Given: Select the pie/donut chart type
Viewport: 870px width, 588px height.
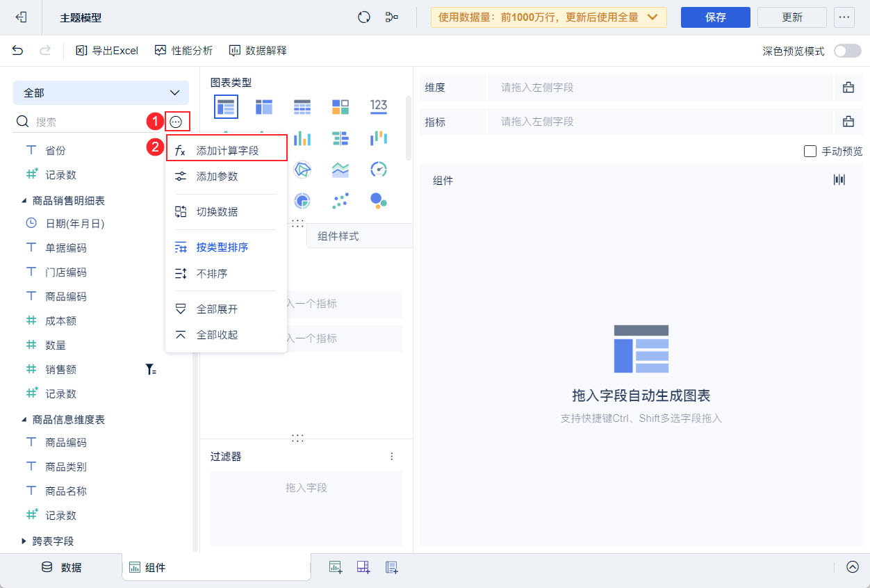Looking at the screenshot, I should [302, 201].
